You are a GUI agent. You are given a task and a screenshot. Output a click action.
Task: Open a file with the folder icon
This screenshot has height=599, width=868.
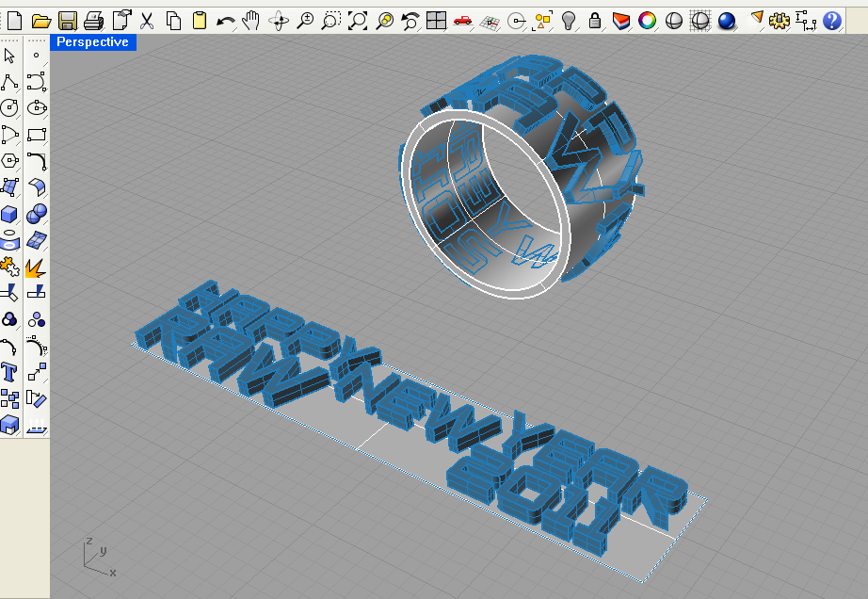[x=41, y=21]
